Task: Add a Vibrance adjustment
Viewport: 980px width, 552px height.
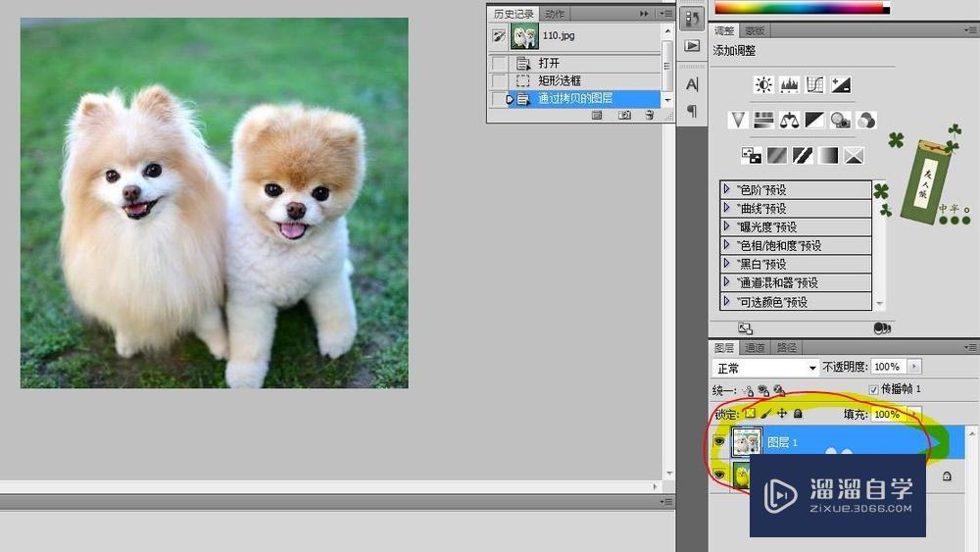Action: tap(738, 120)
